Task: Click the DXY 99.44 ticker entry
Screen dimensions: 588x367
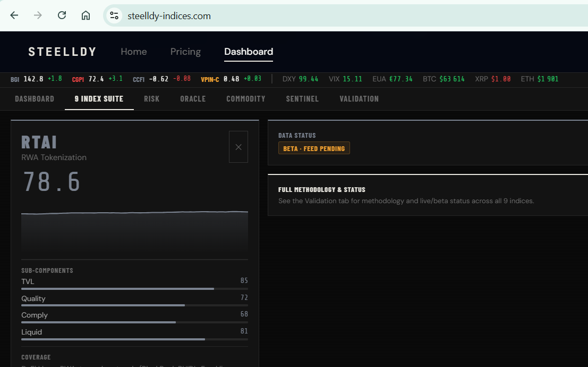Action: pos(301,79)
